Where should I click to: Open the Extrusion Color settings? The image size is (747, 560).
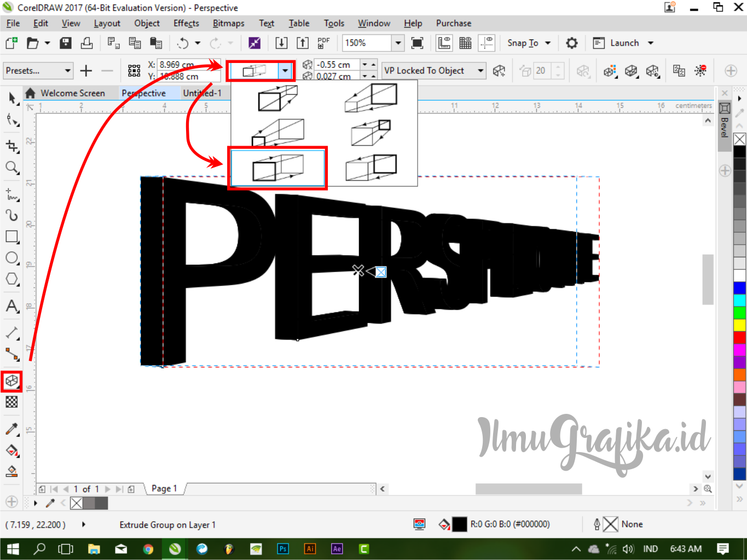[x=610, y=71]
